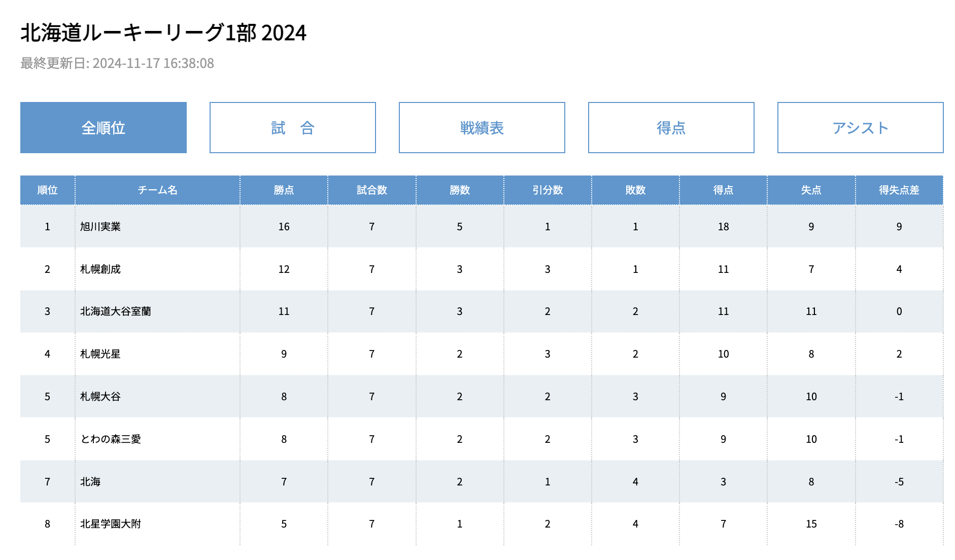Click 北星学園大附's points value 5
This screenshot has height=560, width=955.
284,524
